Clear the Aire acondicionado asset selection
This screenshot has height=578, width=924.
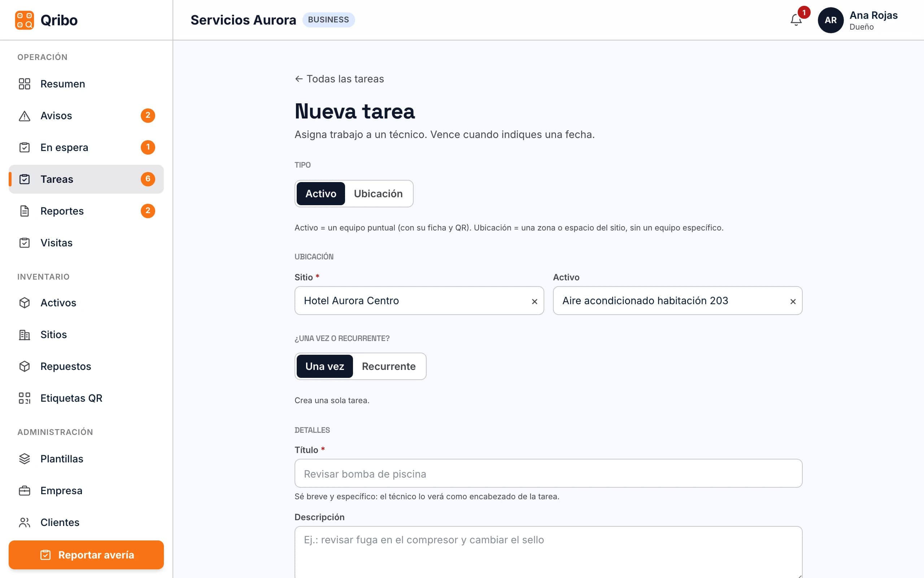793,302
